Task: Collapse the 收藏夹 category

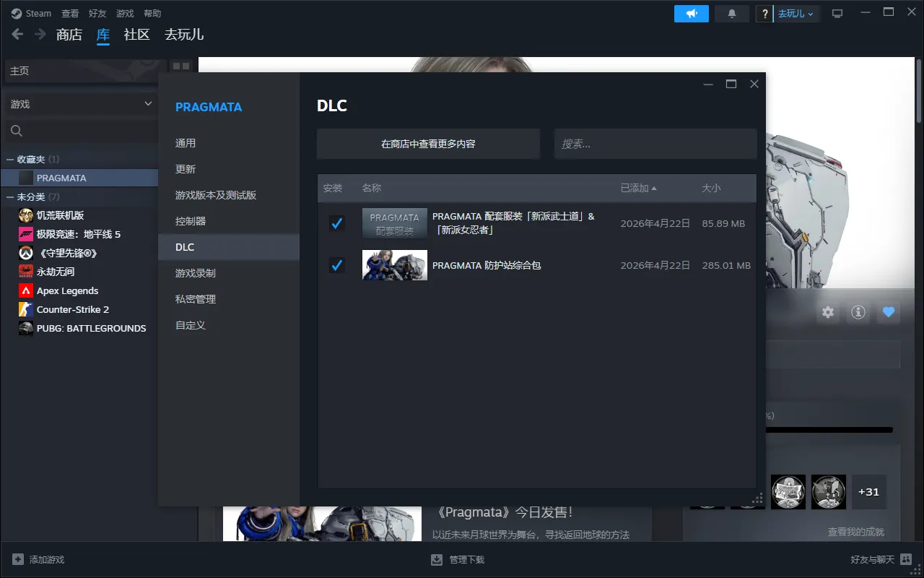Action: pyautogui.click(x=10, y=159)
